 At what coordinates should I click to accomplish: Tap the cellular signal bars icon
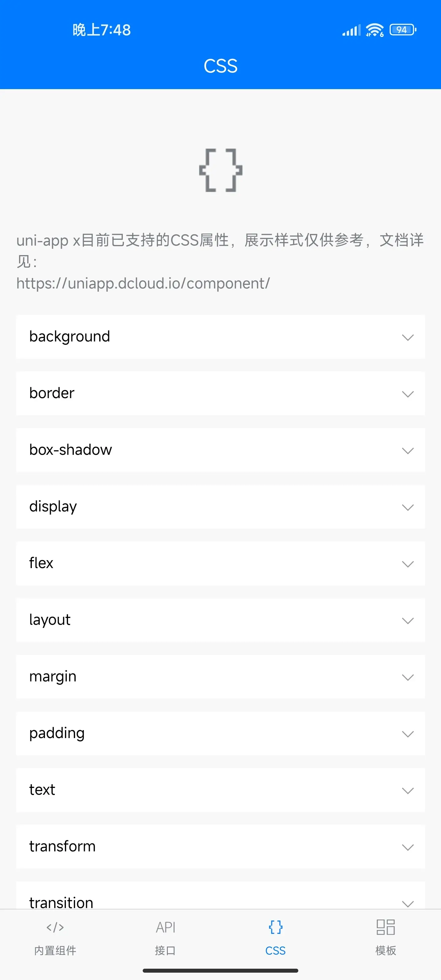pyautogui.click(x=351, y=30)
